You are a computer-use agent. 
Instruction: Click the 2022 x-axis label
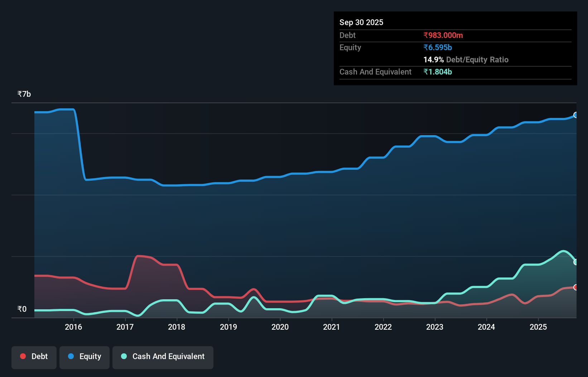pyautogui.click(x=383, y=327)
